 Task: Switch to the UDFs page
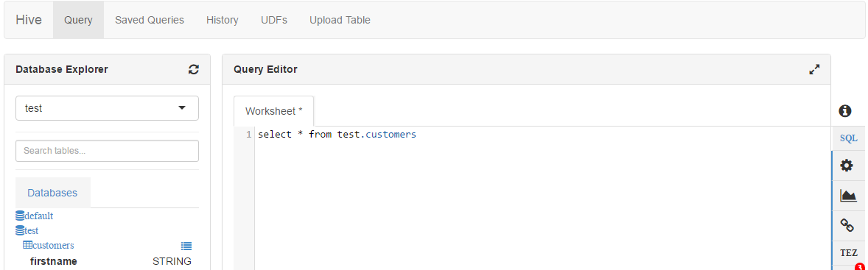[x=274, y=20]
